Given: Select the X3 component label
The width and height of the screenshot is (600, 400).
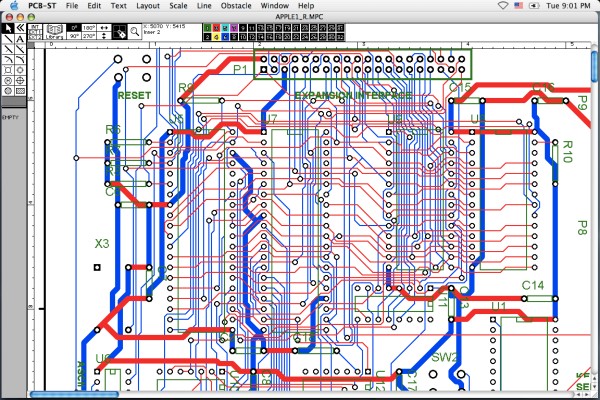Looking at the screenshot, I should [102, 243].
